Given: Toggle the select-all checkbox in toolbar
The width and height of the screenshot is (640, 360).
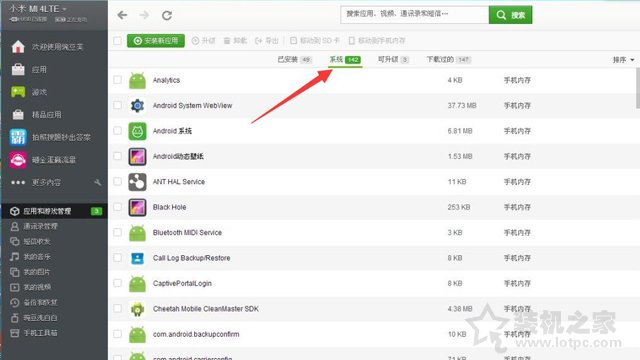Looking at the screenshot, I should pyautogui.click(x=118, y=40).
